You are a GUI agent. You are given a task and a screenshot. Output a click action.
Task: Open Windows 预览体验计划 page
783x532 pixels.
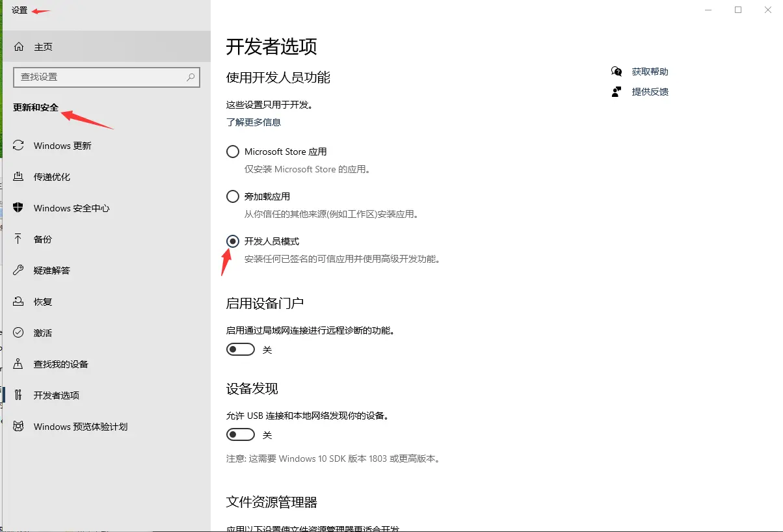107,427
